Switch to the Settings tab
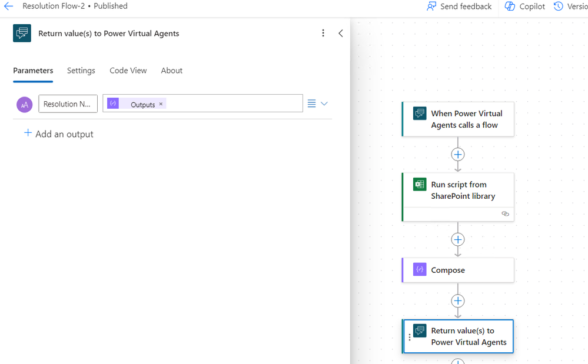 pyautogui.click(x=81, y=71)
